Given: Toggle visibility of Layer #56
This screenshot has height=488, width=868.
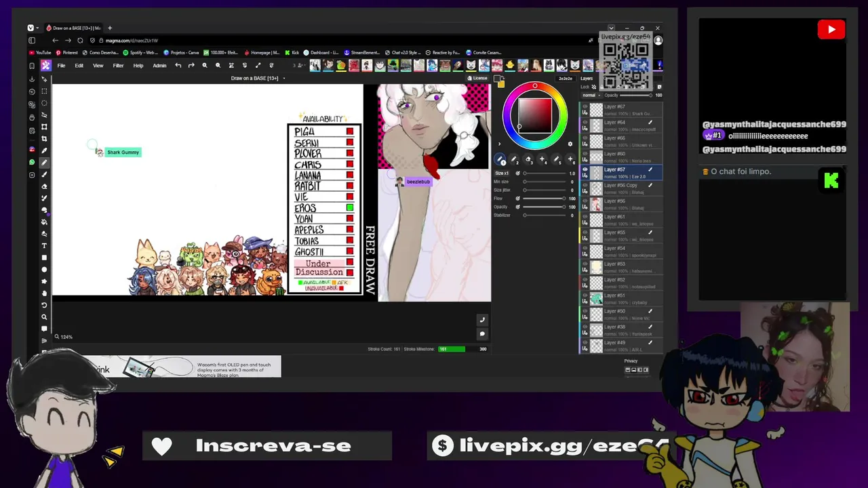Looking at the screenshot, I should [585, 201].
